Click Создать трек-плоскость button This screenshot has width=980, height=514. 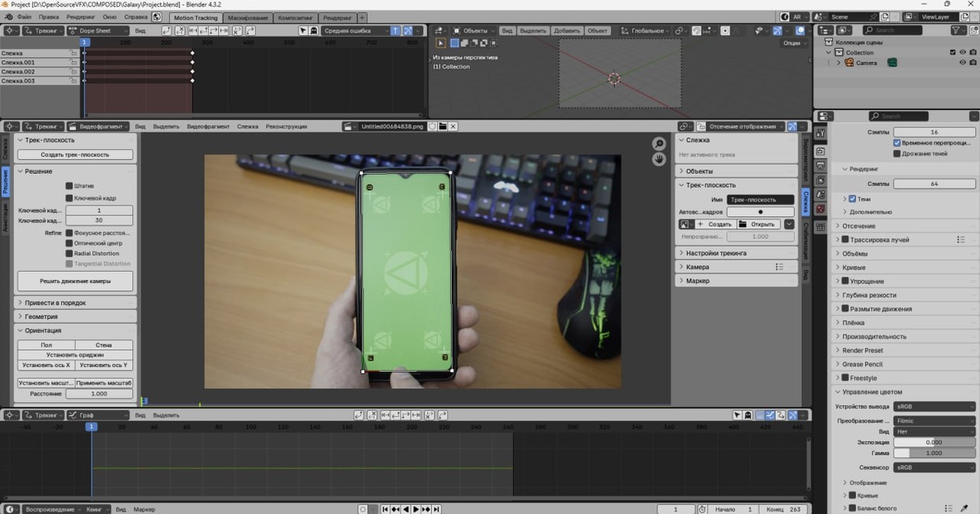(75, 154)
